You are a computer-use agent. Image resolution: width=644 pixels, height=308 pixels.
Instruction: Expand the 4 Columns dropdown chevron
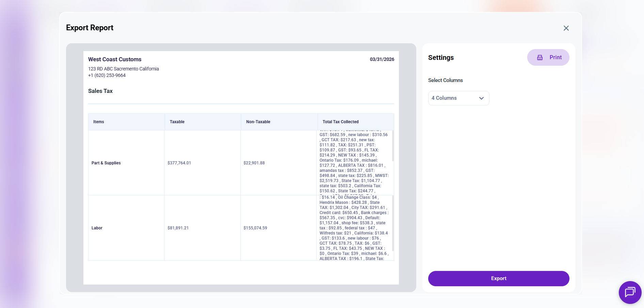click(x=481, y=98)
